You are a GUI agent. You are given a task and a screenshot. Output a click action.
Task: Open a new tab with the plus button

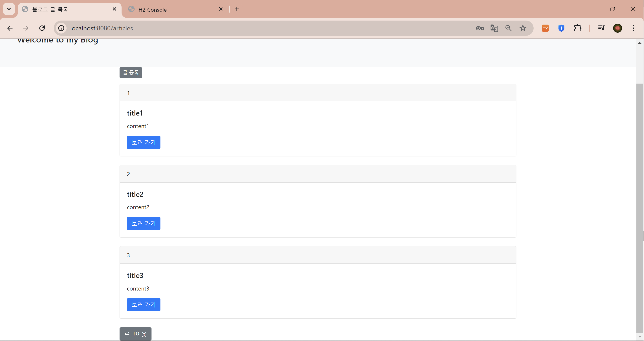click(x=237, y=9)
